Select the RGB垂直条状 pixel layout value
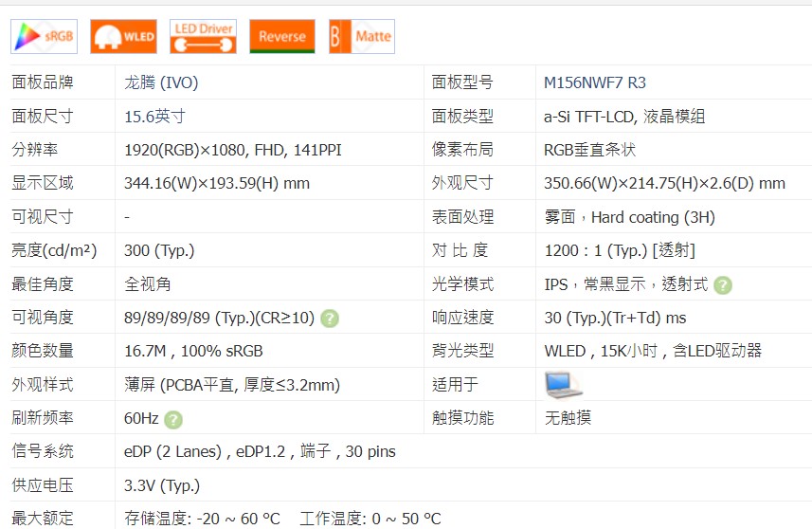This screenshot has width=812, height=529. tap(589, 150)
